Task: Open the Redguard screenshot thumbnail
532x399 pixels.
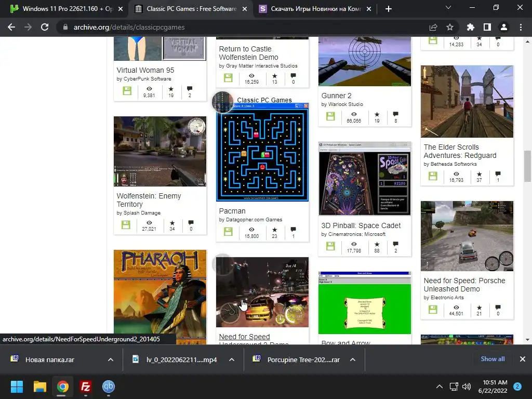Action: (467, 101)
